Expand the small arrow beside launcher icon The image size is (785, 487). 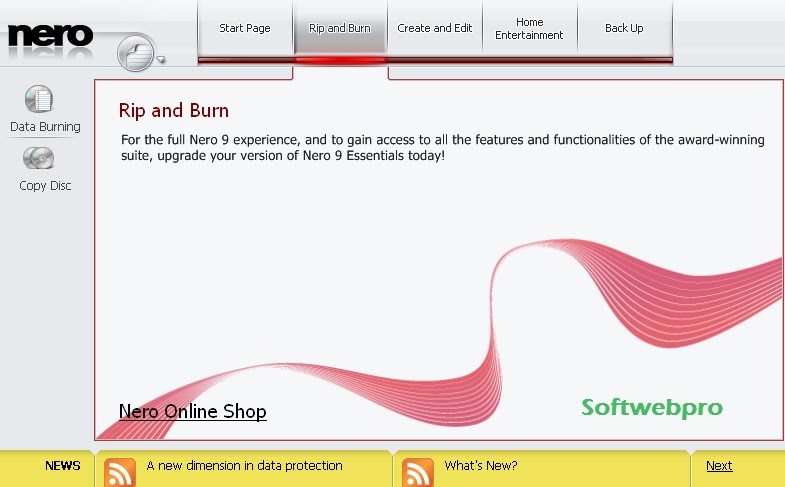point(161,60)
